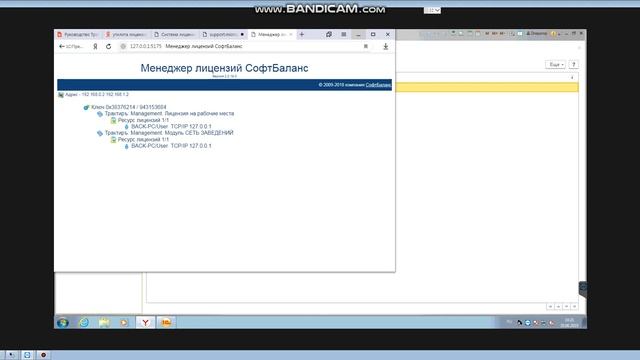Select the 'Адрес - 192.168...' line
Screen dimensions: 640x360
click(97, 95)
